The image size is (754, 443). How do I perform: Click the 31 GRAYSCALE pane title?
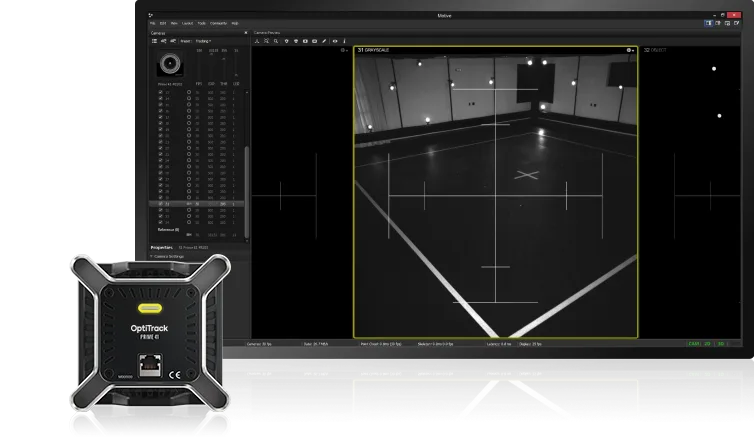(x=374, y=50)
